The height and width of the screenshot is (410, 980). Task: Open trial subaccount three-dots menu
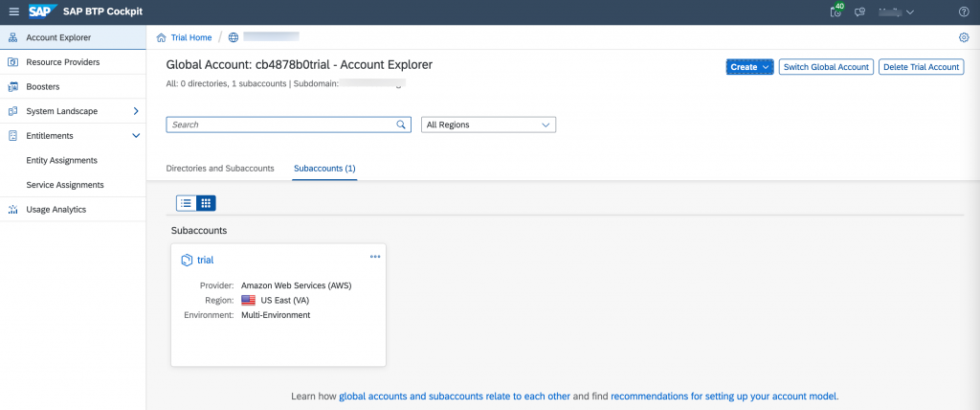tap(375, 257)
